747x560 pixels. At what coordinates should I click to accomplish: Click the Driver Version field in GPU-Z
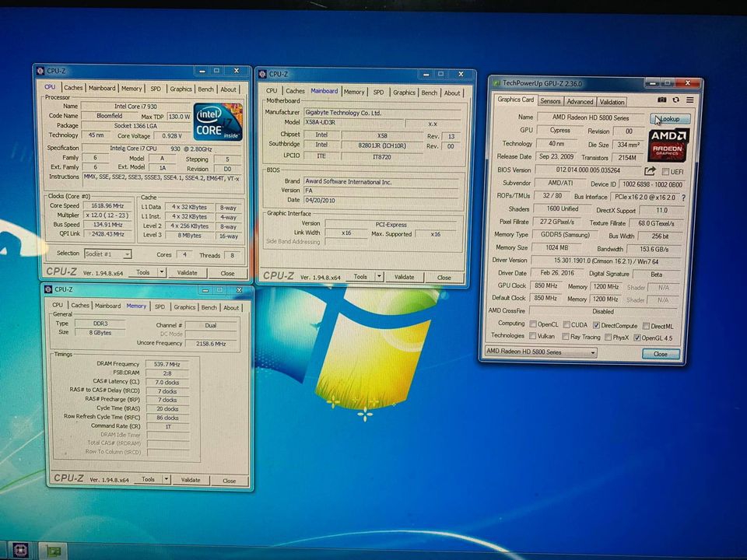[606, 261]
